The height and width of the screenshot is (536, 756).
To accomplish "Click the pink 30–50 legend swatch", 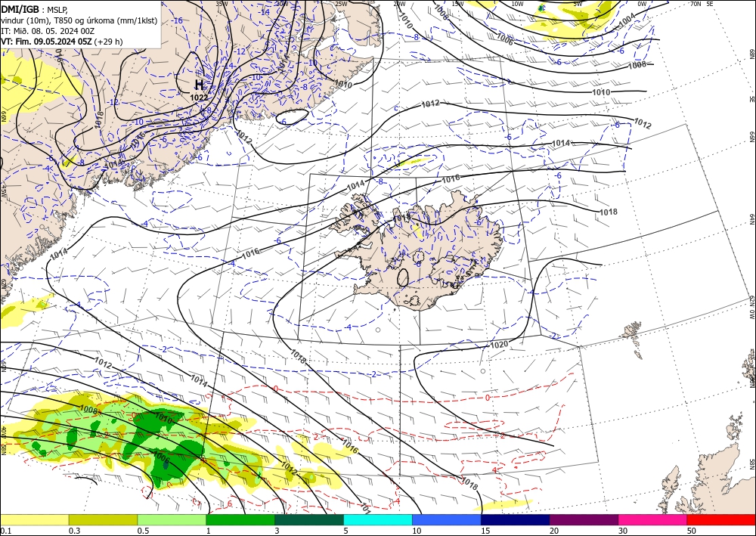I will point(653,519).
